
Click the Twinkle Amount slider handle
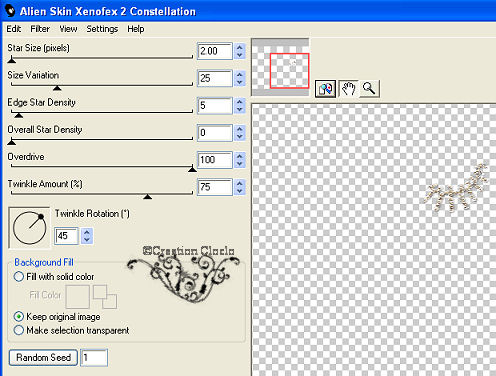click(147, 197)
